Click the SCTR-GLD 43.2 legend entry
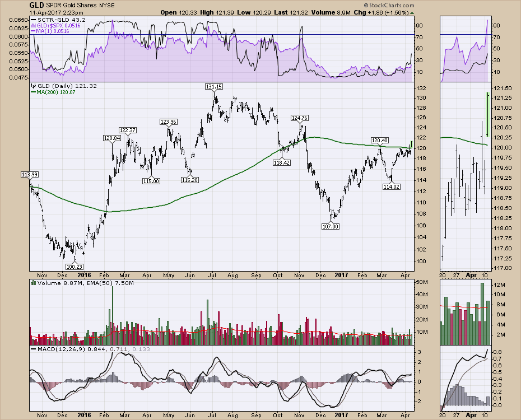 click(58, 20)
